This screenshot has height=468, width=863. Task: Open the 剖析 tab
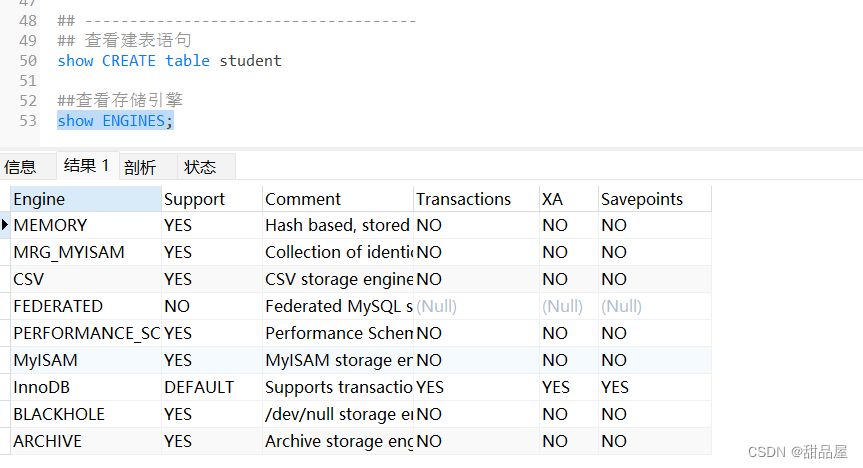point(140,167)
